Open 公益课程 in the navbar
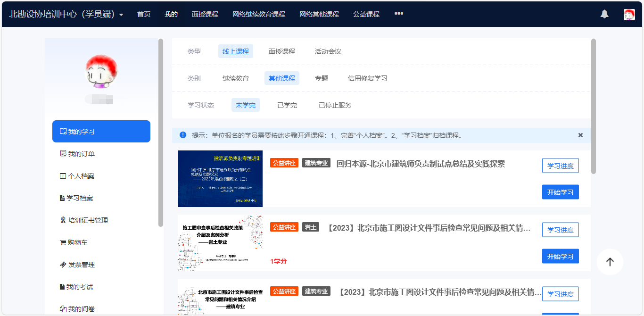 pos(366,14)
